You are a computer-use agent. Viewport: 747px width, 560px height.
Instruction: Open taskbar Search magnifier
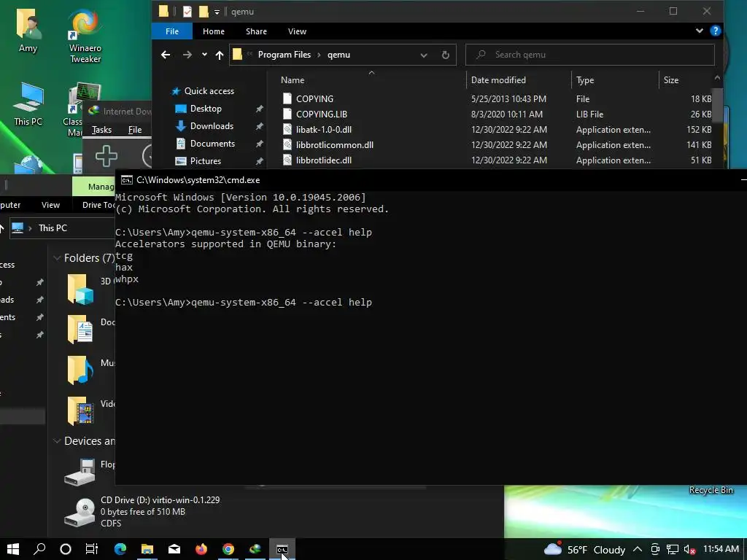point(39,549)
